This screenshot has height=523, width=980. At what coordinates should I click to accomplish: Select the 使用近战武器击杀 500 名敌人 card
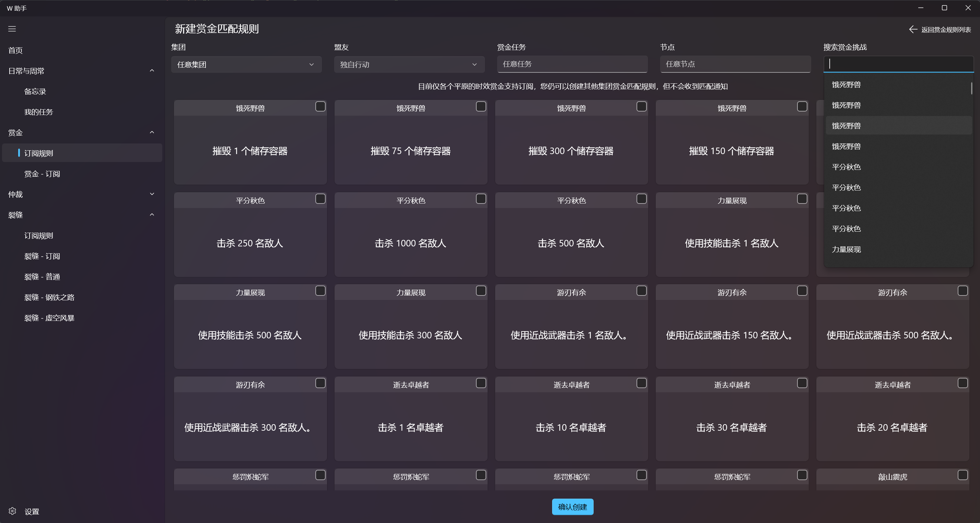pos(892,335)
